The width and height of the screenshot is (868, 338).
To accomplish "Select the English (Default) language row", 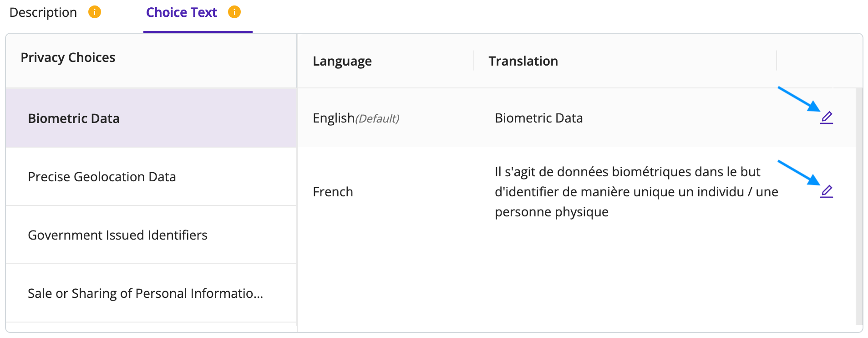I will (577, 118).
